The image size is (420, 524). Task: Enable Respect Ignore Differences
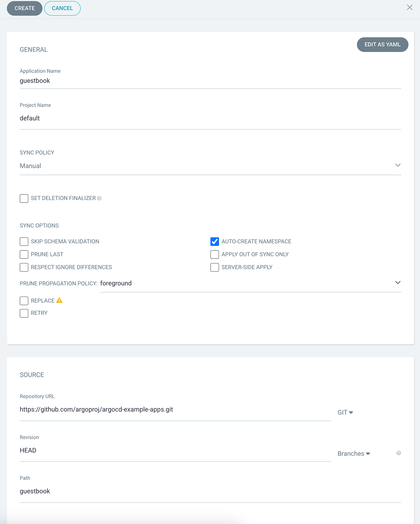24,267
